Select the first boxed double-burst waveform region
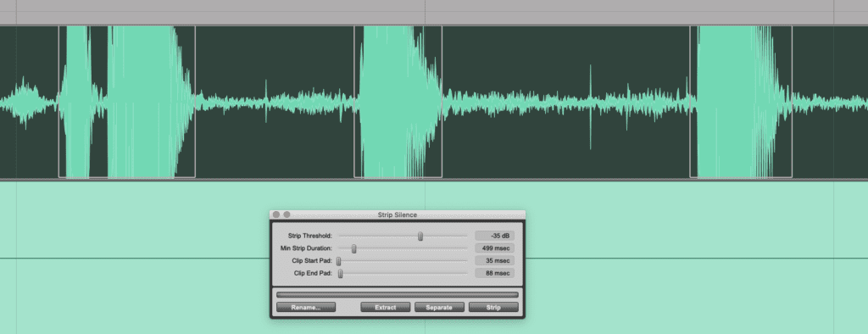This screenshot has height=334, width=868. pyautogui.click(x=127, y=102)
